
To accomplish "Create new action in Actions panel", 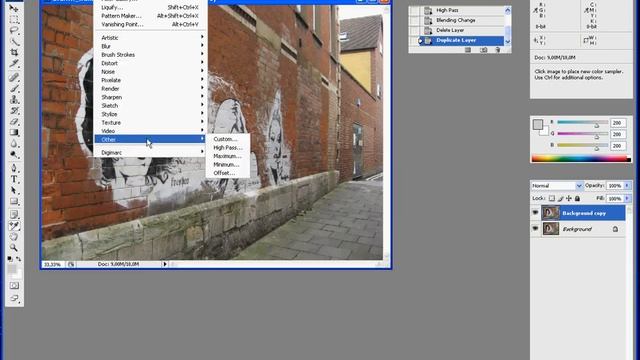I will (484, 50).
